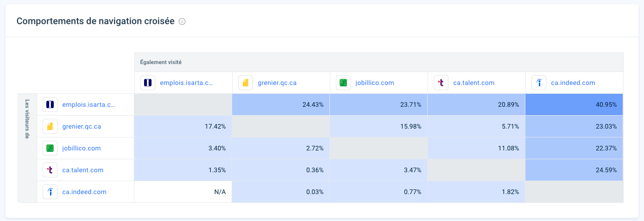
Task: Click the N/A cell in the ca.indeed.com row
Action: pos(183,192)
